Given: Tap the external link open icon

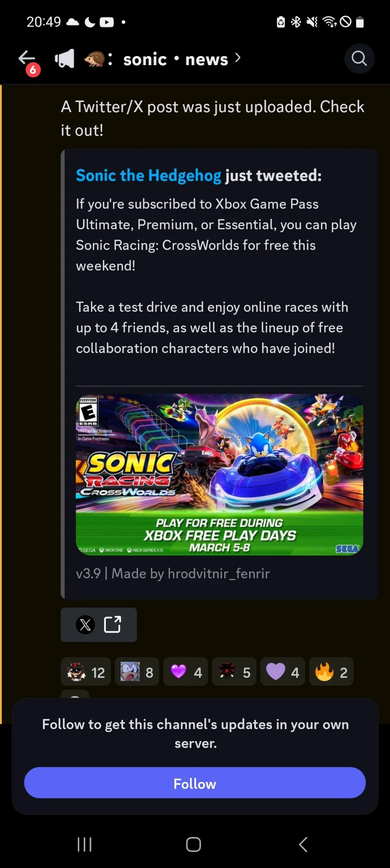Looking at the screenshot, I should coord(113,624).
